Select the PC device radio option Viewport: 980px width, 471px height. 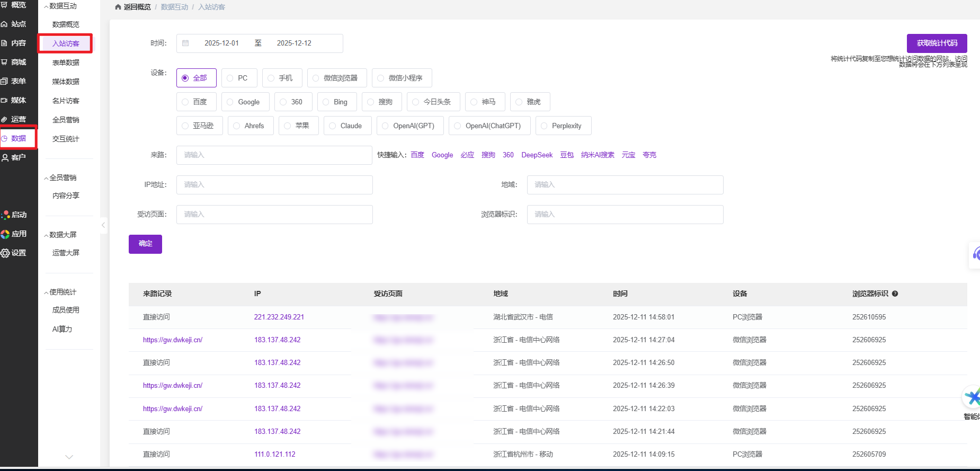tap(230, 78)
